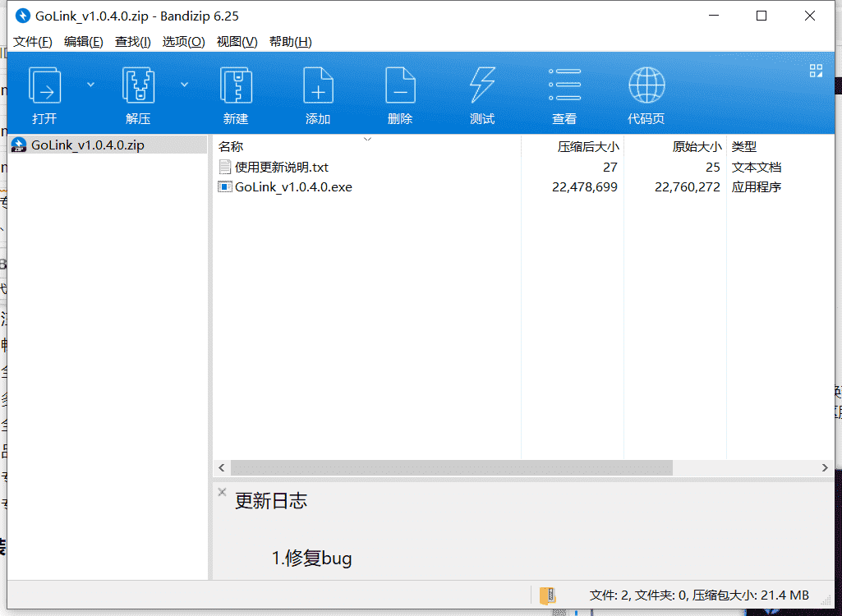
Task: Click the Delete (删除) file icon
Action: 400,85
